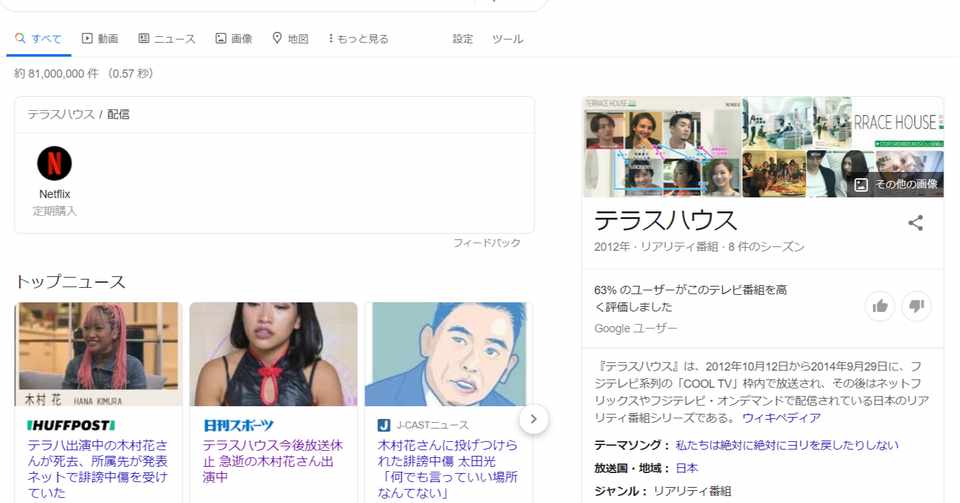Click the J-CAST source icon
Viewport: 960px width, 503px height.
coord(384,425)
